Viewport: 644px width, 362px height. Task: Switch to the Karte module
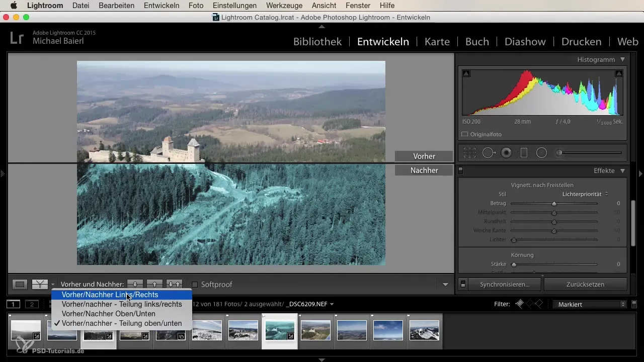[x=437, y=42]
